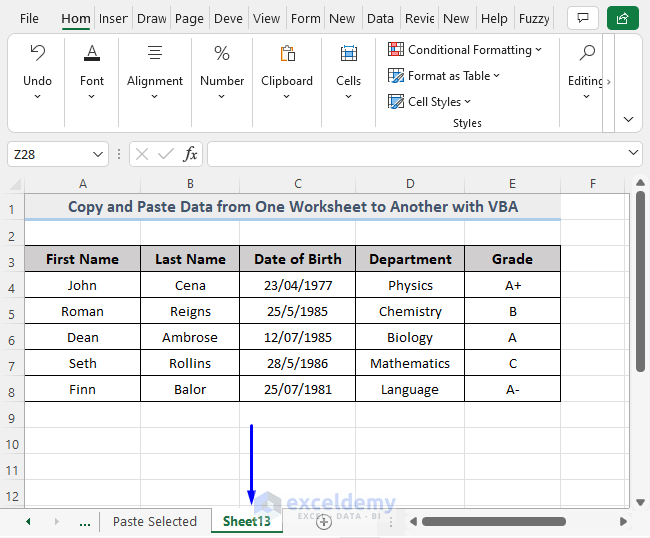Open the Number format percent icon
Viewport: 650px width, 538px height.
222,53
